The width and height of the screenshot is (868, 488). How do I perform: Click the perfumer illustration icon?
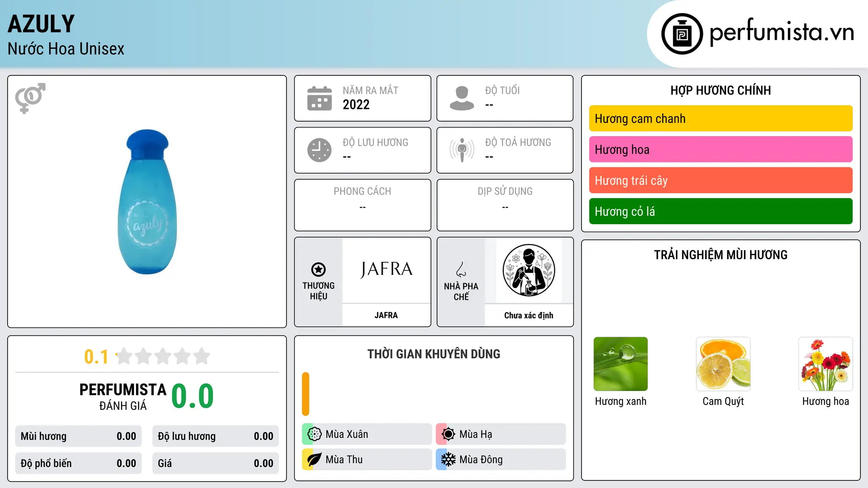pyautogui.click(x=529, y=270)
